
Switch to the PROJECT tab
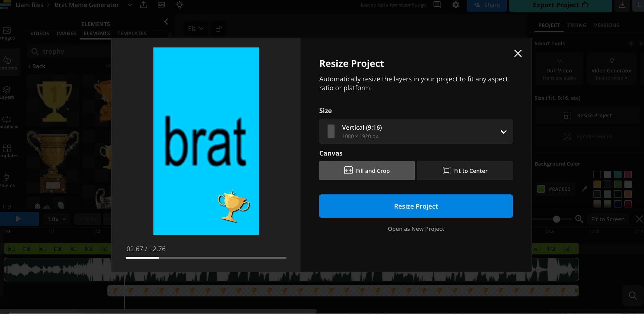pos(549,25)
